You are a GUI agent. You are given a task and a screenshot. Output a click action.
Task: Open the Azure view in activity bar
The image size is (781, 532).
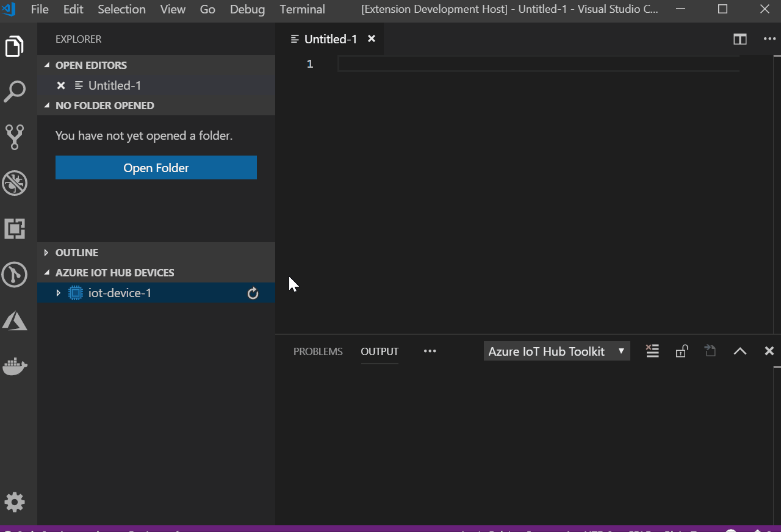pyautogui.click(x=15, y=320)
